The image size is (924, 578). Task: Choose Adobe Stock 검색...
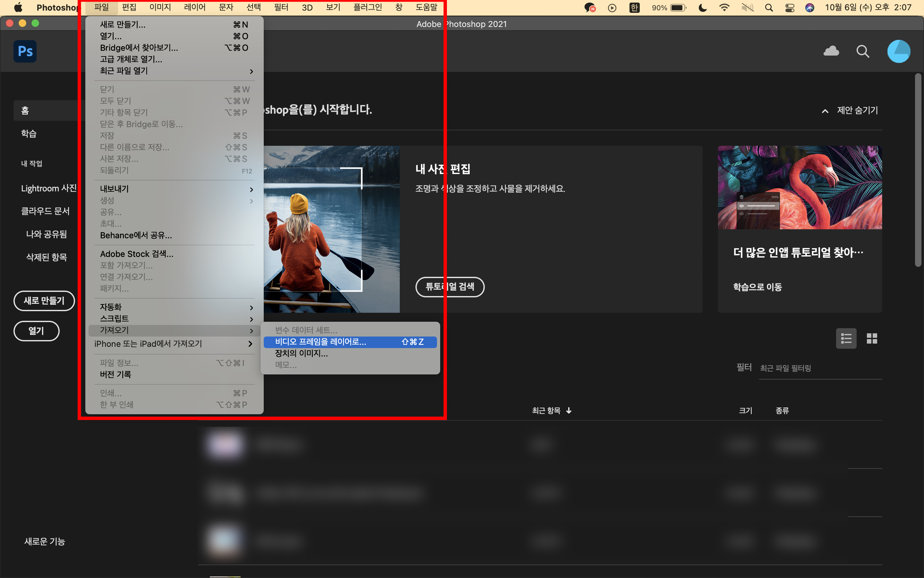coord(175,254)
